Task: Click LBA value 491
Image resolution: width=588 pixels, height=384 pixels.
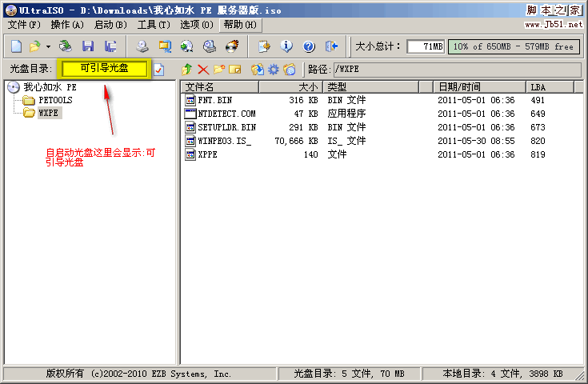Action: pyautogui.click(x=538, y=100)
